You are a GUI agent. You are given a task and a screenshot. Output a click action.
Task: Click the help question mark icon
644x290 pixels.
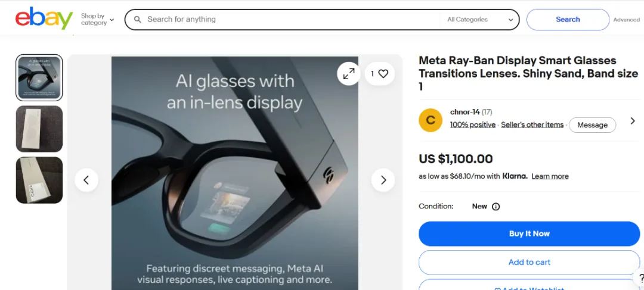click(640, 278)
